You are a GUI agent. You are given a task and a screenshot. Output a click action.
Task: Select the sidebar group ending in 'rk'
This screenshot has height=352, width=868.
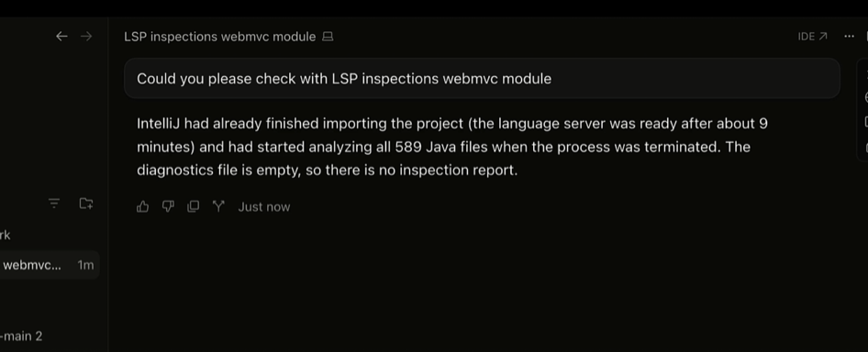[x=5, y=236]
